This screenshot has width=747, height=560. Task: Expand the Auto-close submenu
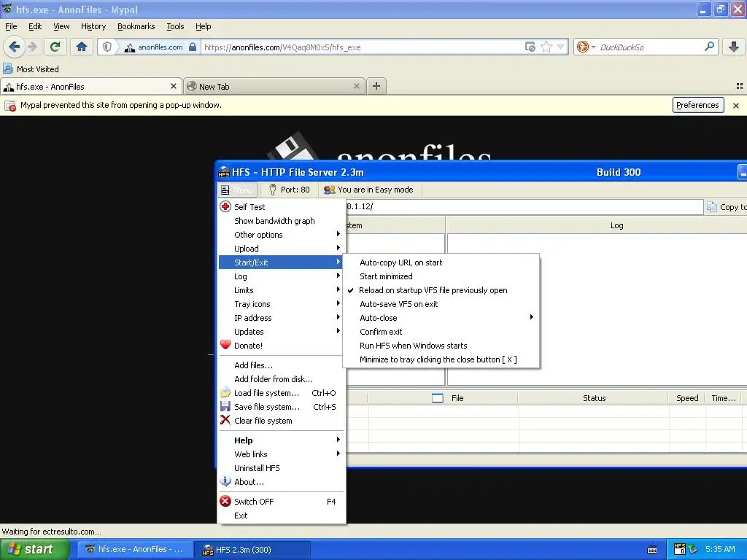pos(441,318)
